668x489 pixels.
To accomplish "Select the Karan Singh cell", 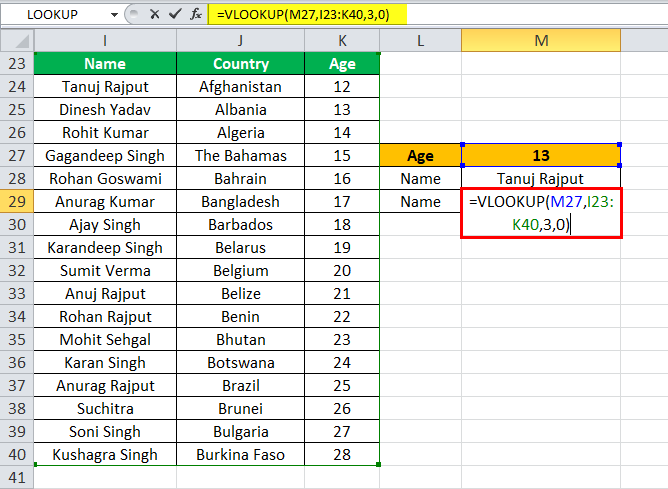I will 105,362.
